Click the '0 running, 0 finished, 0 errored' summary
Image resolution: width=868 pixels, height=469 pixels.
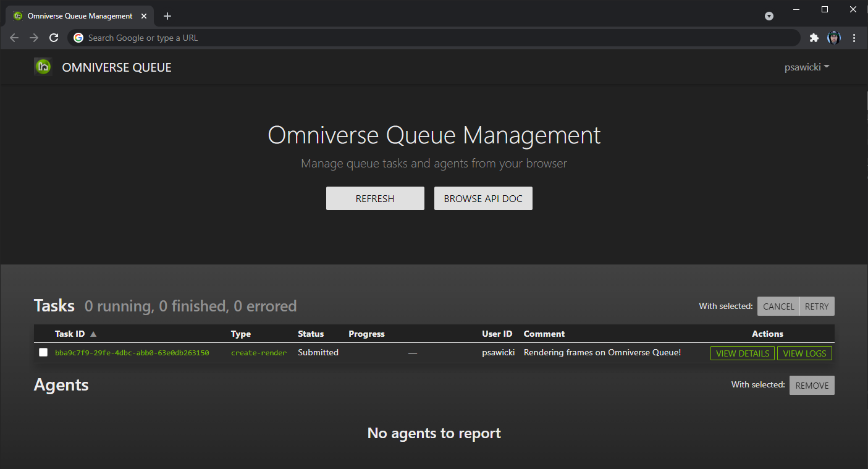pos(190,306)
